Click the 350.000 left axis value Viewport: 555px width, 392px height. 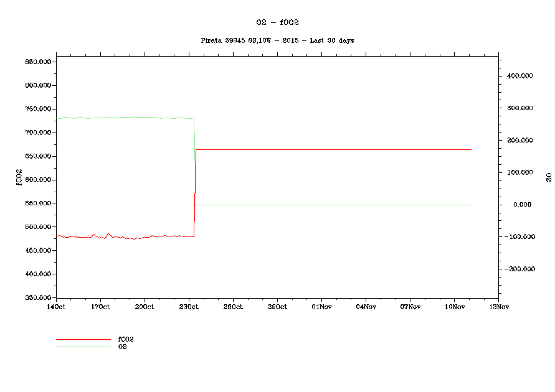point(38,298)
